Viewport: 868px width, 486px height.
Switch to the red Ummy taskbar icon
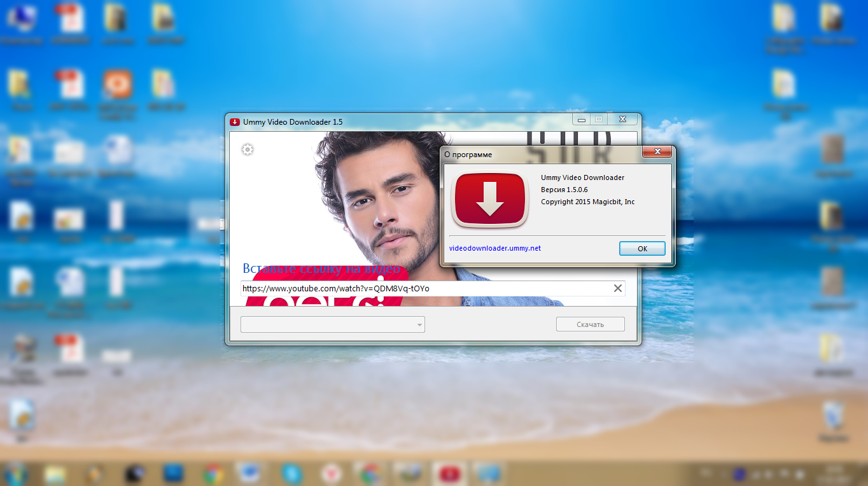click(x=449, y=473)
